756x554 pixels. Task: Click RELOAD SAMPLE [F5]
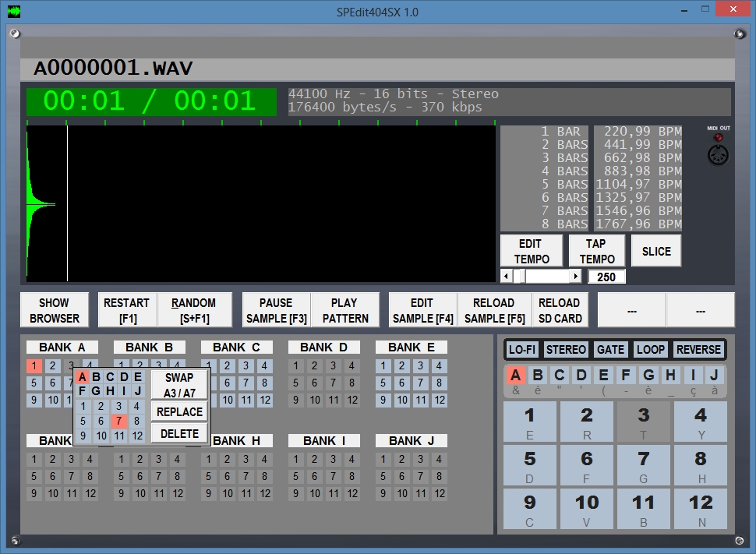pos(494,311)
